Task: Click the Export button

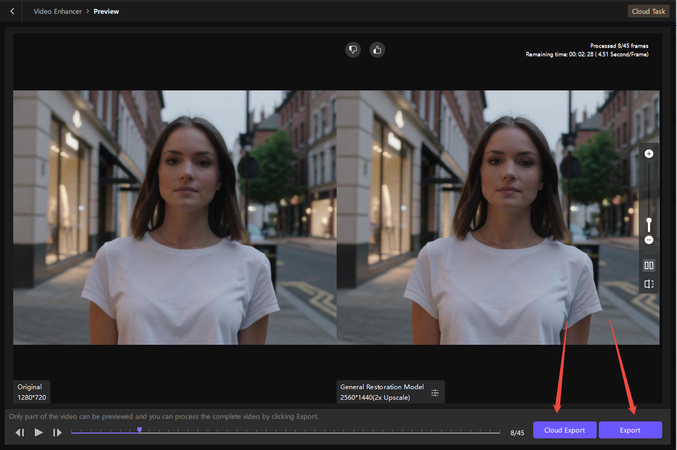Action: pos(630,430)
